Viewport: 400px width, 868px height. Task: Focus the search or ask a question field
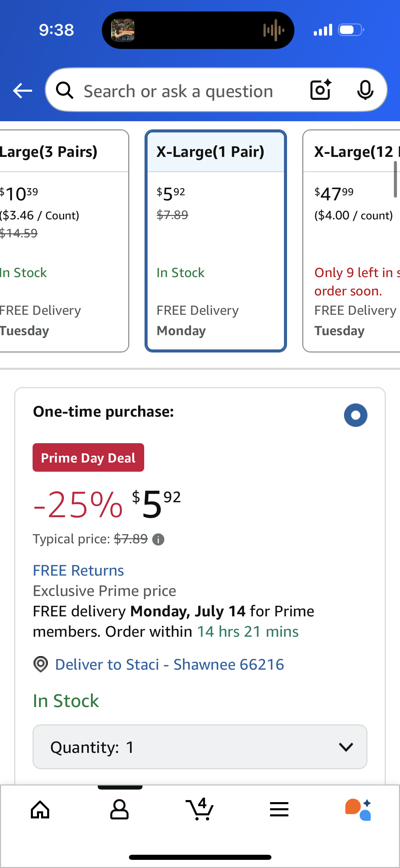[178, 91]
